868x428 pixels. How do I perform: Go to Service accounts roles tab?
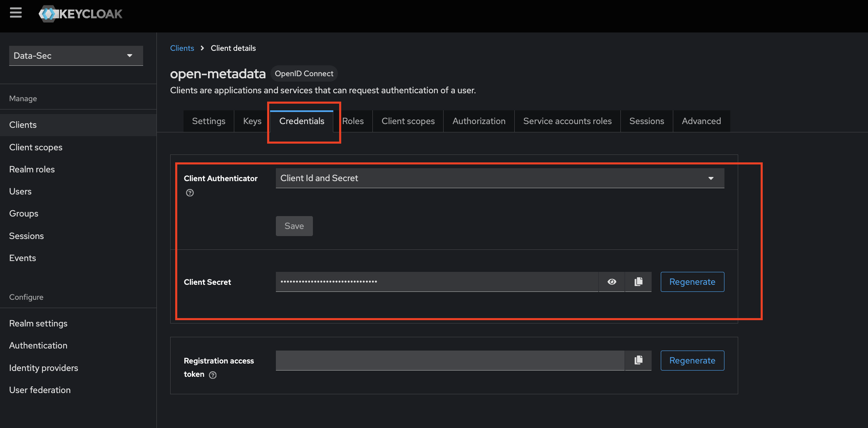[567, 121]
